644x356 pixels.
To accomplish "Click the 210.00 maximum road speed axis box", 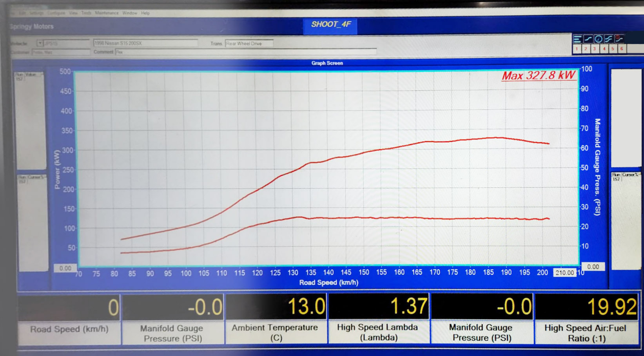I will click(564, 273).
